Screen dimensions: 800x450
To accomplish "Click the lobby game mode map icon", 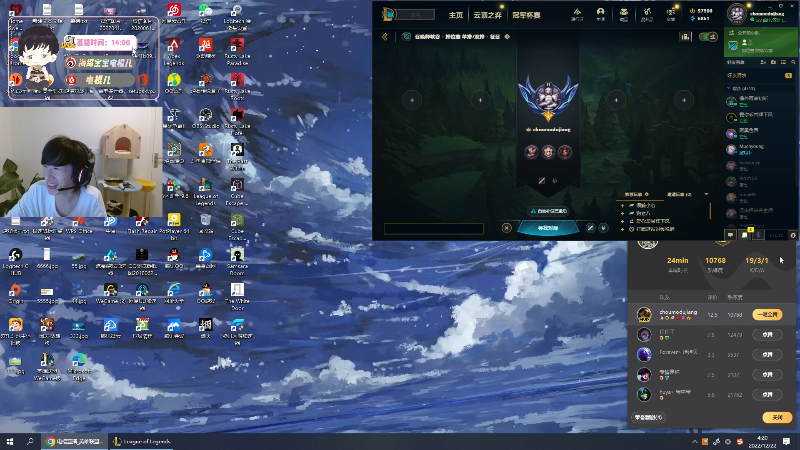I will pos(406,37).
